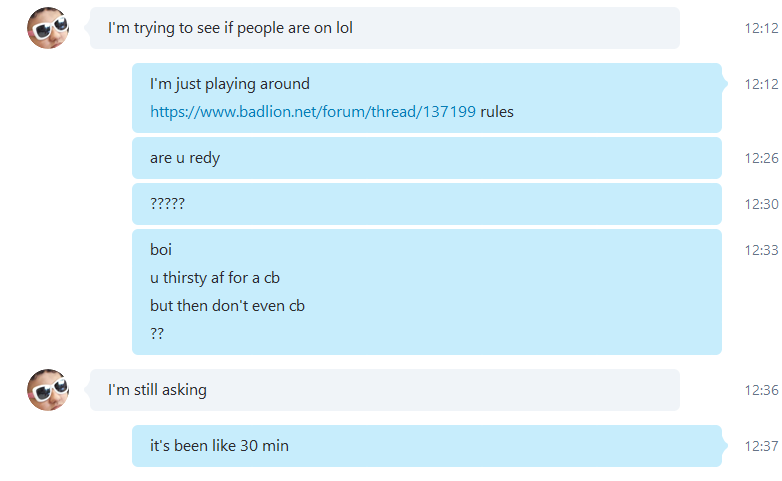
Task: Open the avatar next to "I'm still asking"
Action: click(x=48, y=390)
